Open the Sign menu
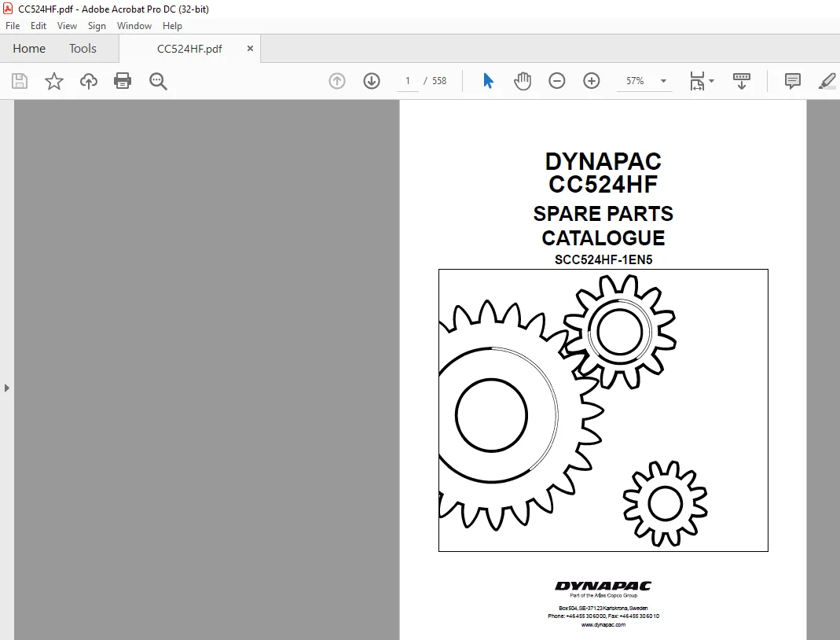840x640 pixels. click(x=97, y=26)
